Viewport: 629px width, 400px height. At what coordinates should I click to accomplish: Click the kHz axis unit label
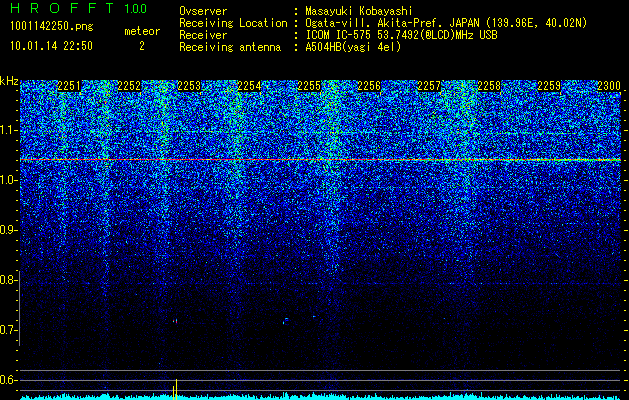[9, 81]
